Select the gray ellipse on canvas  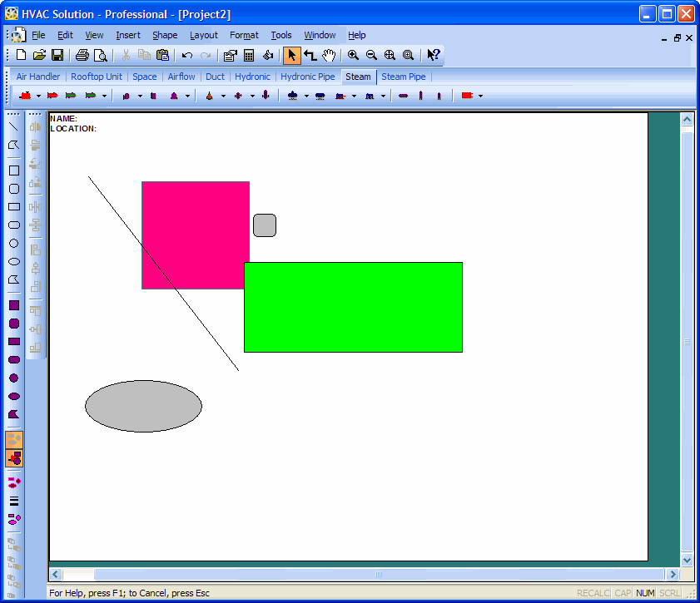143,407
